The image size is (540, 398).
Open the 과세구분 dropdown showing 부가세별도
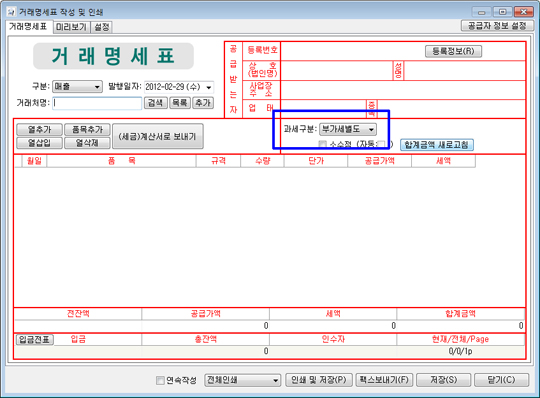[x=348, y=129]
